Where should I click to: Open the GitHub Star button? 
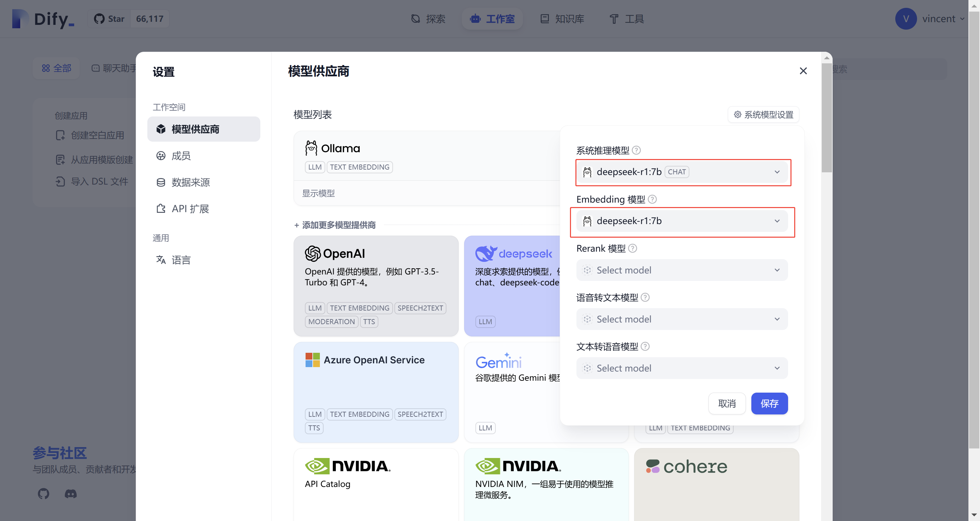(110, 19)
